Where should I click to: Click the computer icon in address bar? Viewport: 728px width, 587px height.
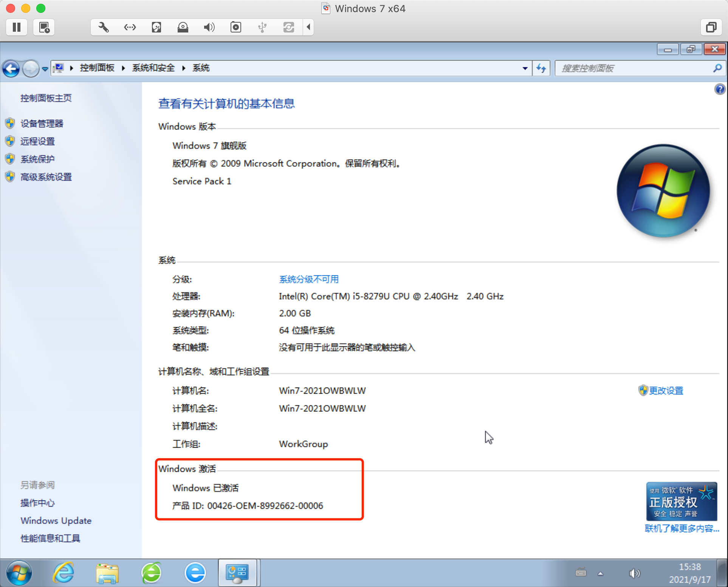(x=59, y=68)
